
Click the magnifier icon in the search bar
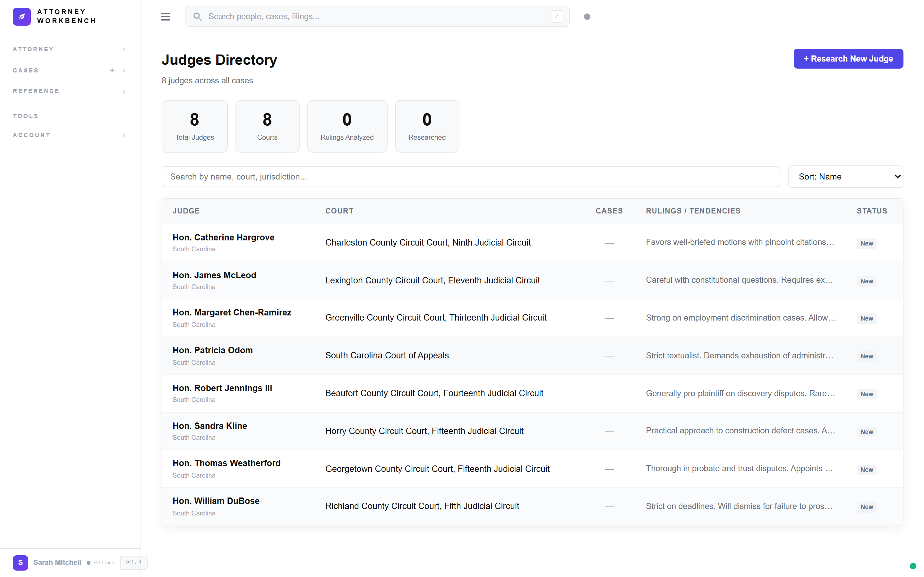[x=198, y=16]
